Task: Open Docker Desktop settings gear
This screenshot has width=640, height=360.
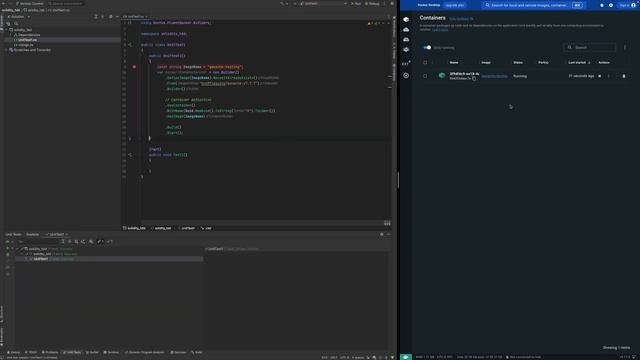Action: [x=611, y=5]
